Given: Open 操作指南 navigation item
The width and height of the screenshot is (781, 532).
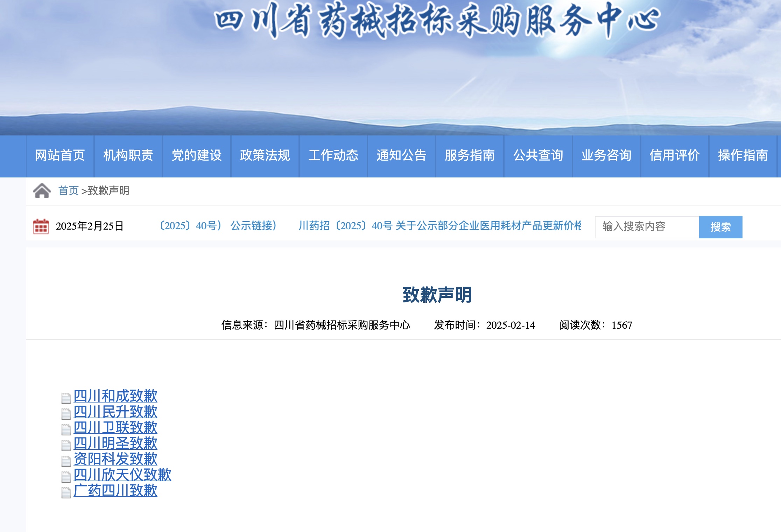Looking at the screenshot, I should (743, 155).
